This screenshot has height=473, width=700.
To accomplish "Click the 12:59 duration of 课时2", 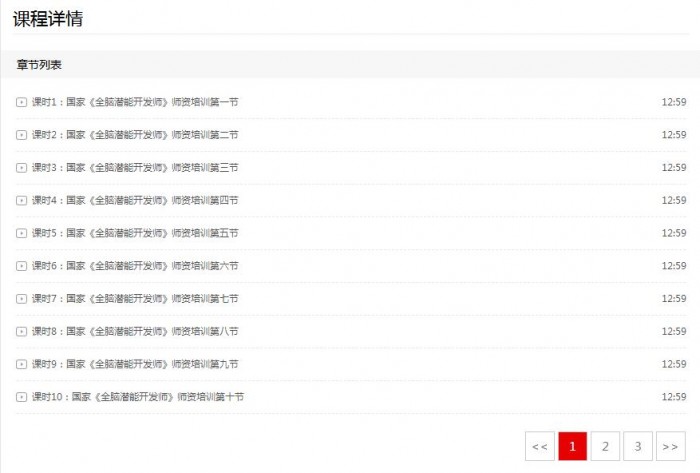I will (674, 135).
